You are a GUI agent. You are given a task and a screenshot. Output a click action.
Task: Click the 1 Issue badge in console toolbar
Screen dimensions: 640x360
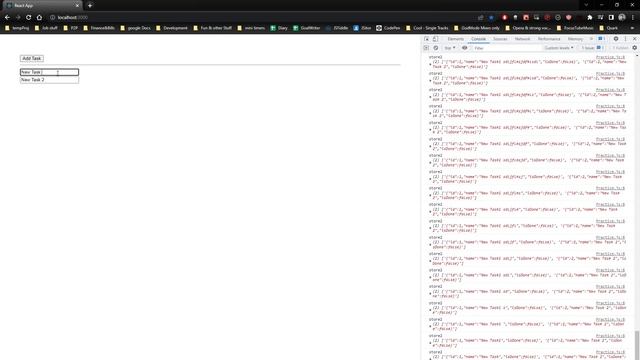coord(592,48)
